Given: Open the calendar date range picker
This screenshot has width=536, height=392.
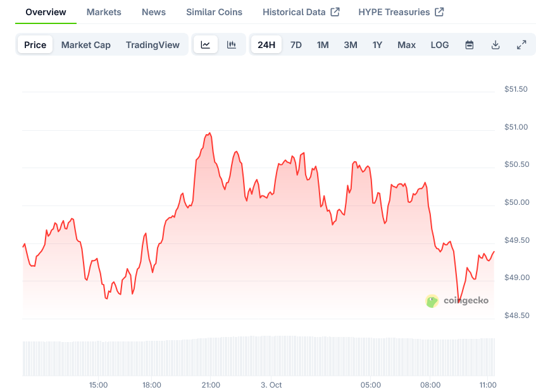Looking at the screenshot, I should coord(470,45).
